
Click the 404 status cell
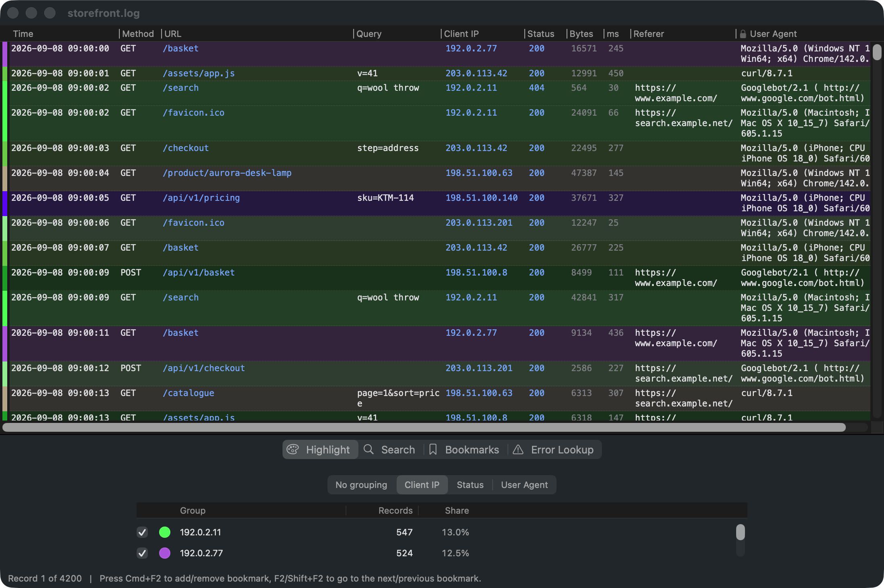point(536,88)
